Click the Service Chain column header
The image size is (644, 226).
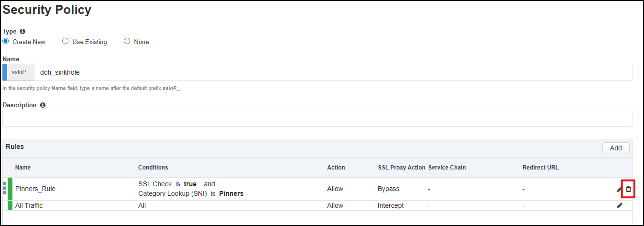447,168
